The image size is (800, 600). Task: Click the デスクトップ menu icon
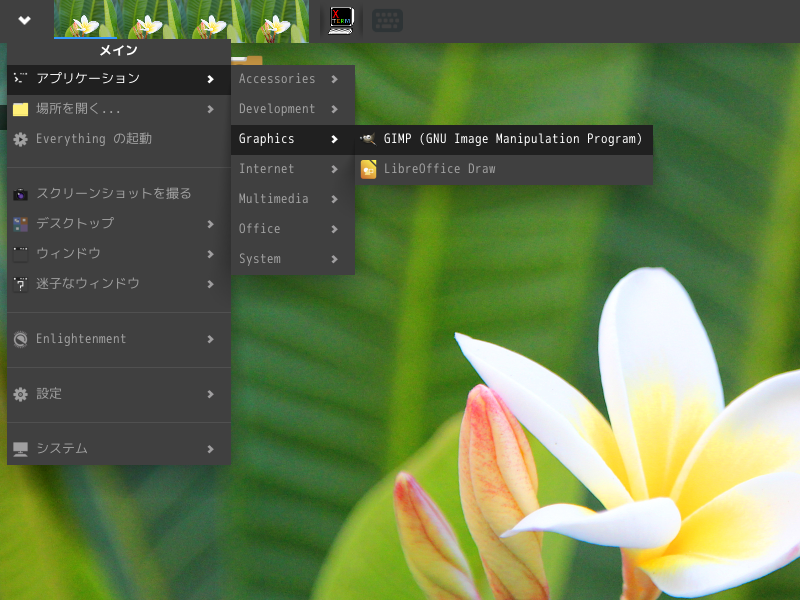point(20,224)
